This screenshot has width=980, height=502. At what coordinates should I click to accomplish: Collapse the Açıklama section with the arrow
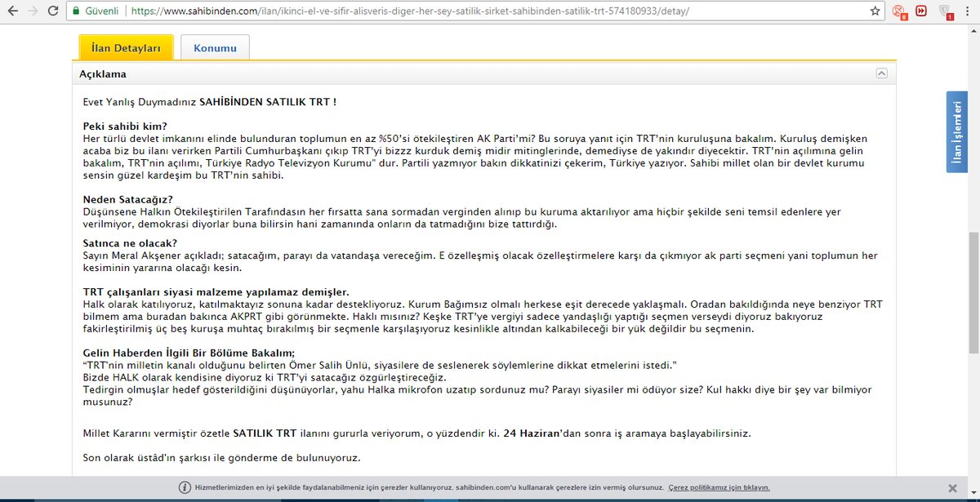tap(881, 73)
